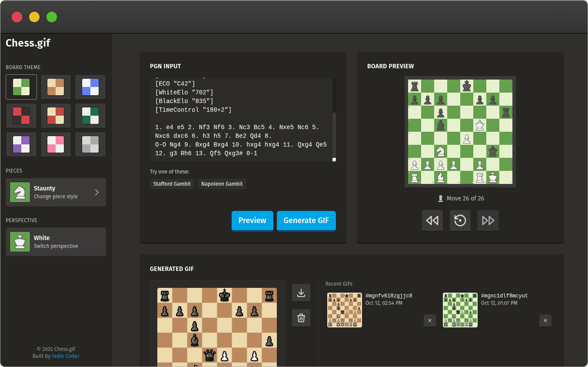Restart the game preview playback
The width and height of the screenshot is (588, 367).
tap(460, 220)
